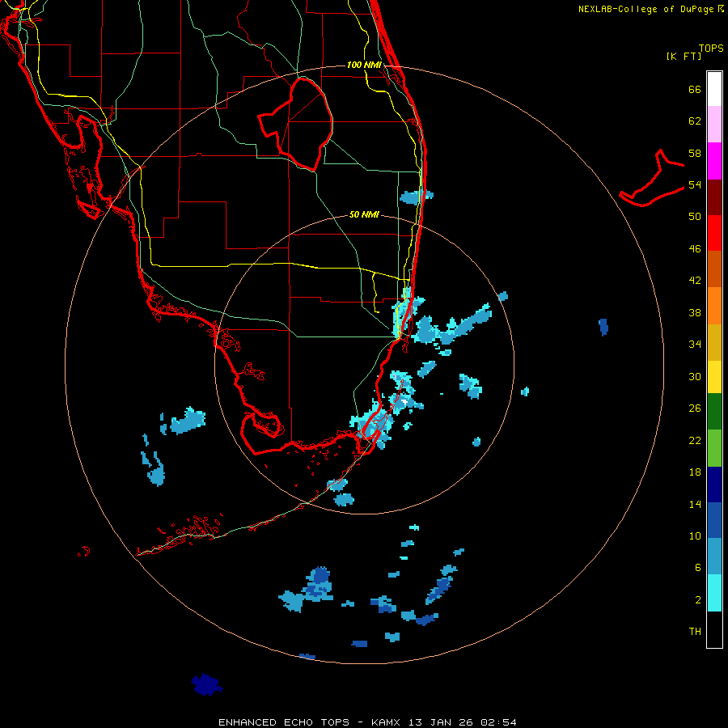The width and height of the screenshot is (728, 728).
Task: Click the legend value 58
Action: click(x=695, y=153)
